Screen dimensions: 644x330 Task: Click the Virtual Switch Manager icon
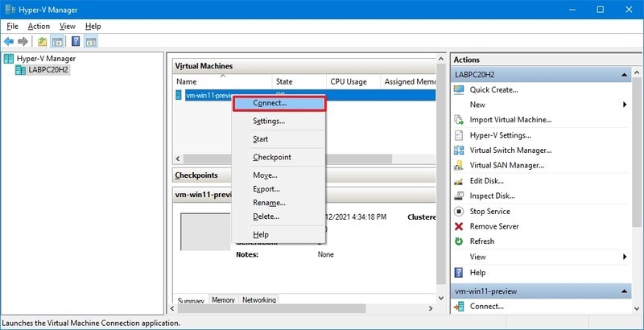(x=459, y=151)
